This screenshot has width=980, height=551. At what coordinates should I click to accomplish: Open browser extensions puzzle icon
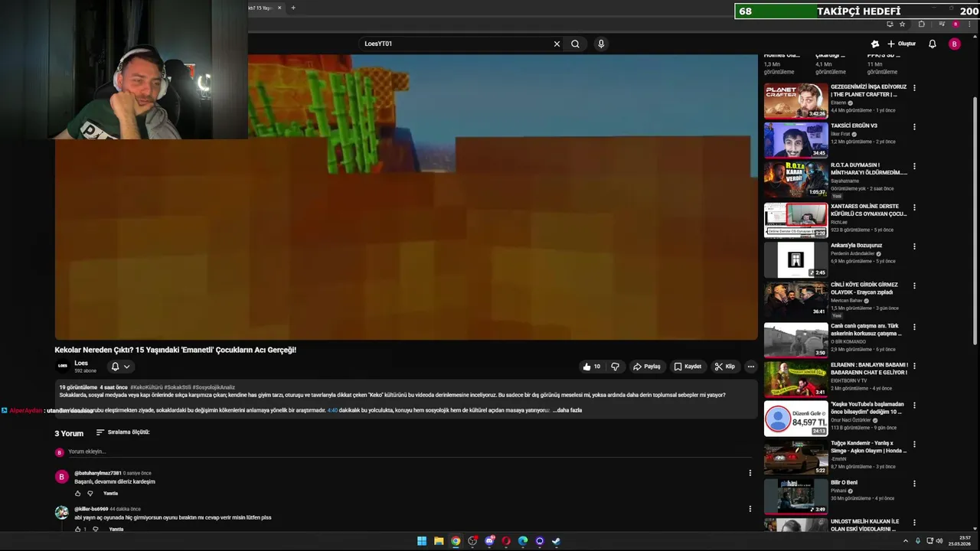coord(922,24)
